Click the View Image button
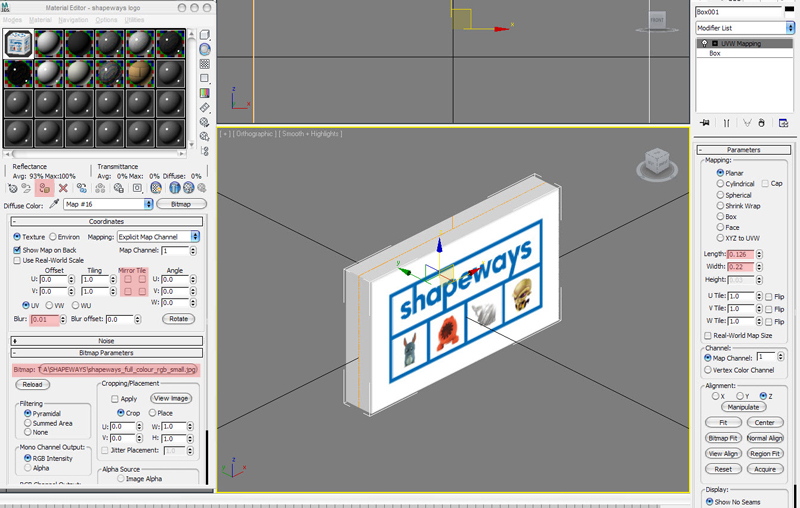The image size is (800, 508). 170,398
